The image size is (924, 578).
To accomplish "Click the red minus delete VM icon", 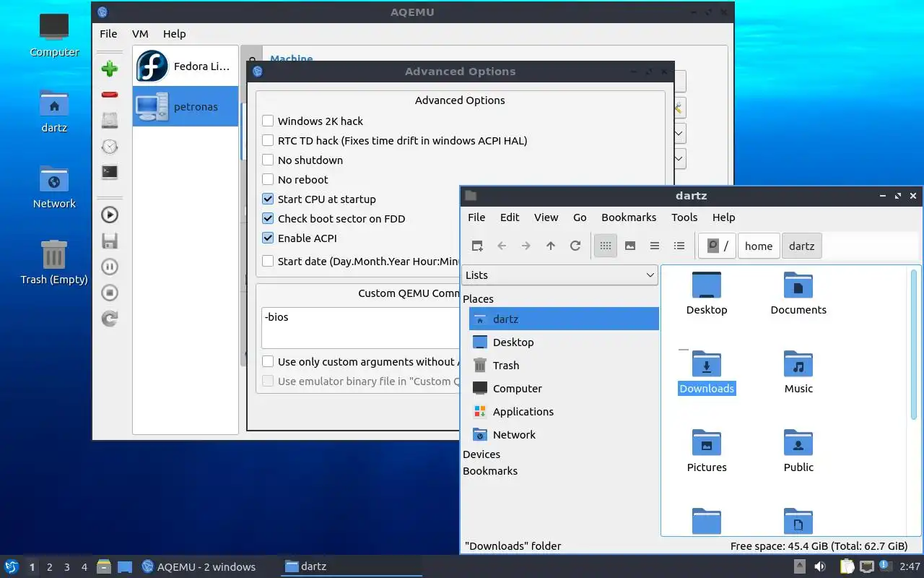I will [110, 95].
